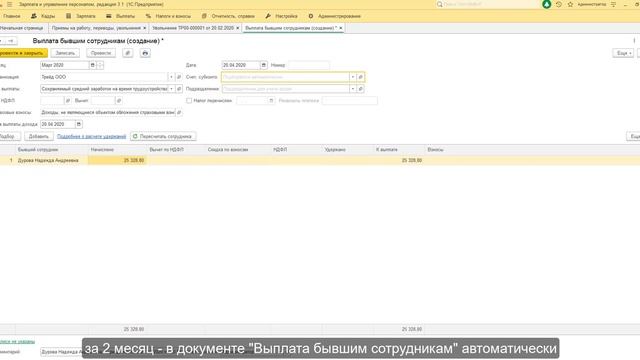This screenshot has width=640, height=360.
Task: Open the Настройка section
Action: pyautogui.click(x=281, y=16)
